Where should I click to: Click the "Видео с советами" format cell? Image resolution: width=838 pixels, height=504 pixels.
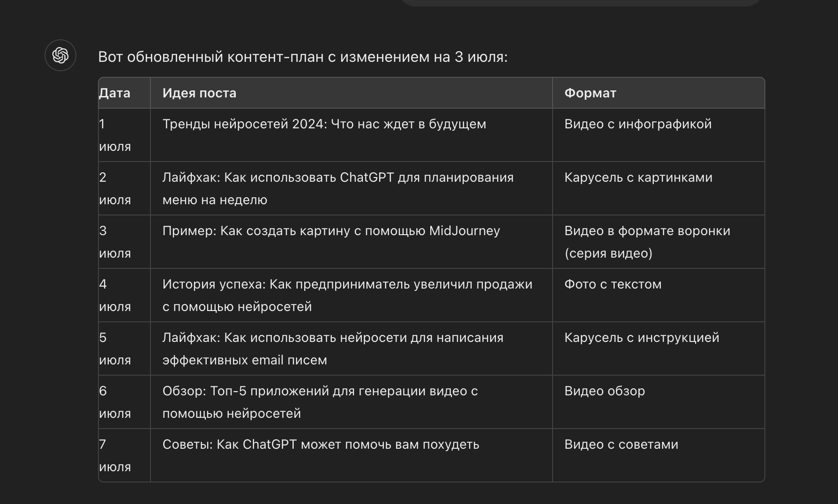pos(658,455)
